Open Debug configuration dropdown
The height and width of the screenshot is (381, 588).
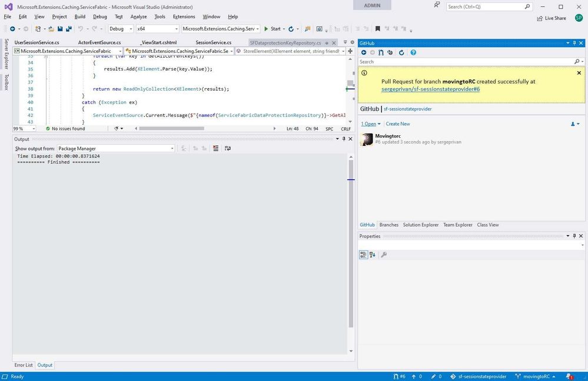[x=121, y=29]
